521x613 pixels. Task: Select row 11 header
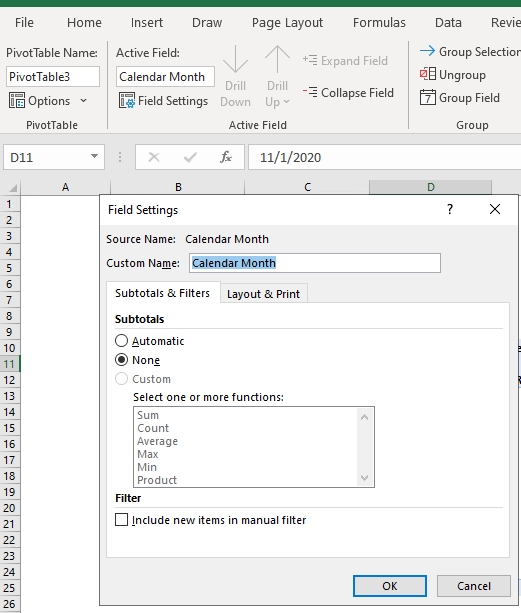[x=9, y=364]
